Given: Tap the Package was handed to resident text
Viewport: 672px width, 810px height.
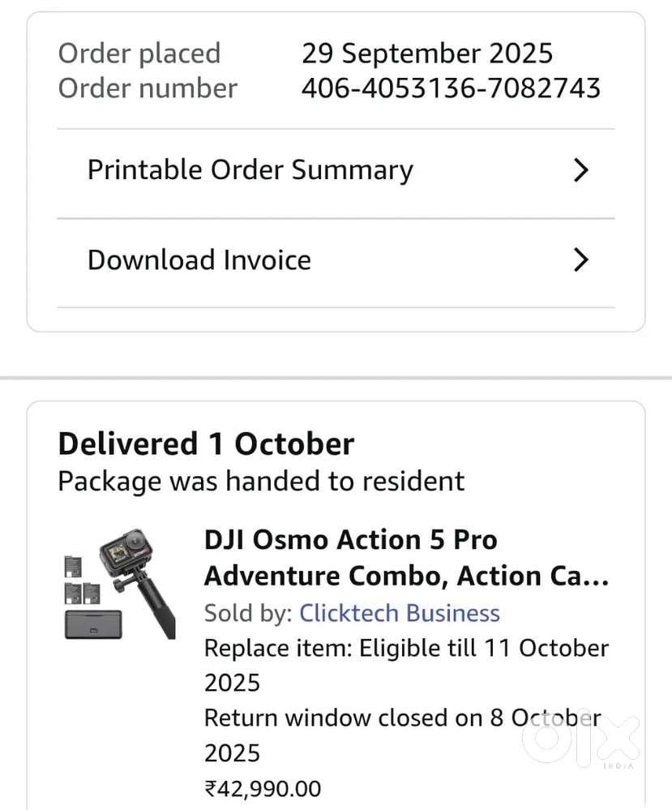Looking at the screenshot, I should tap(261, 481).
